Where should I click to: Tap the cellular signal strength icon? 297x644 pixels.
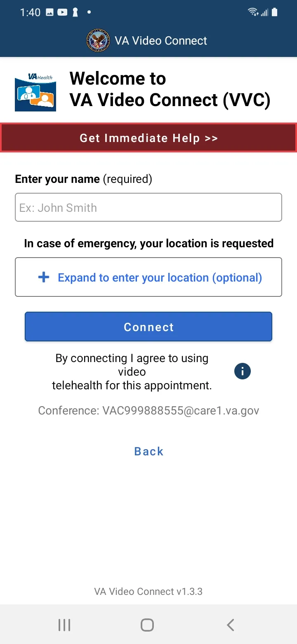tap(264, 12)
